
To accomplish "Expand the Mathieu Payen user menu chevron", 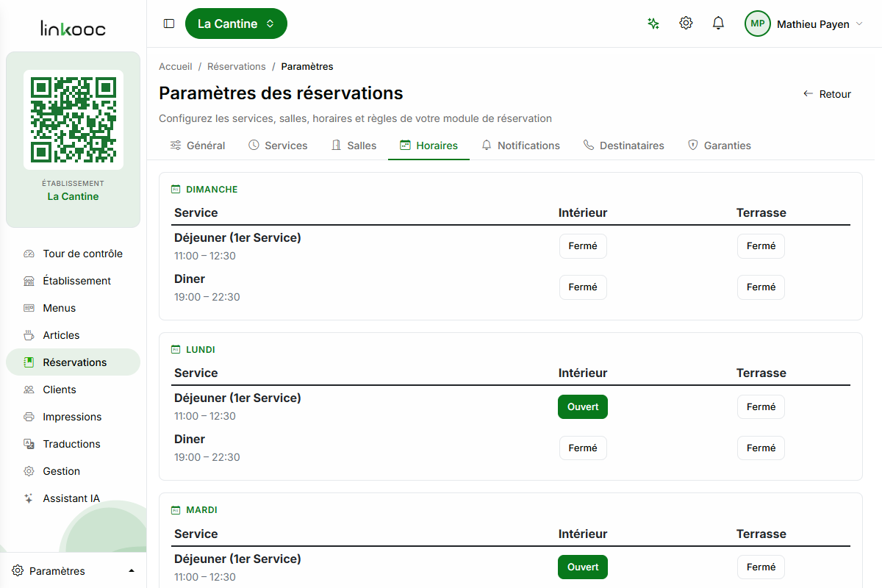I will 859,24.
